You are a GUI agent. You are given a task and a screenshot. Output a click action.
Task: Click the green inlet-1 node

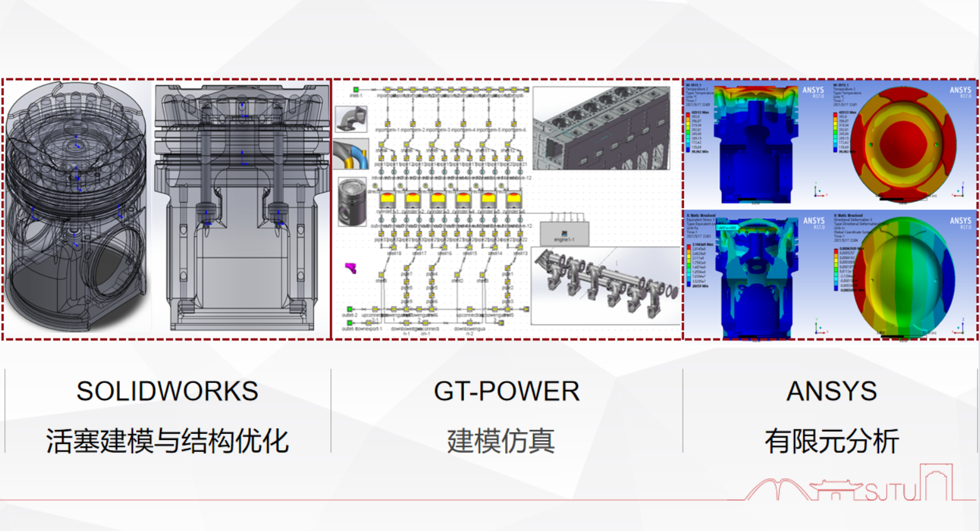point(356,90)
